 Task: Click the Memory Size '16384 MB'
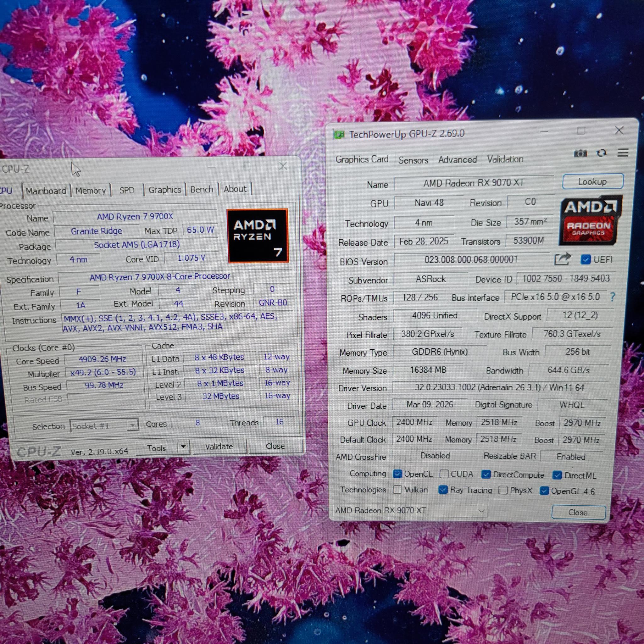pyautogui.click(x=428, y=370)
